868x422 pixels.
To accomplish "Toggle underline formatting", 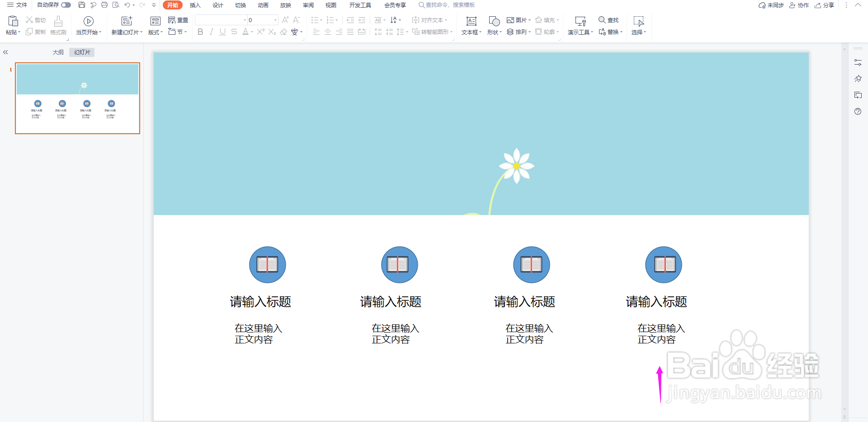I will click(222, 32).
